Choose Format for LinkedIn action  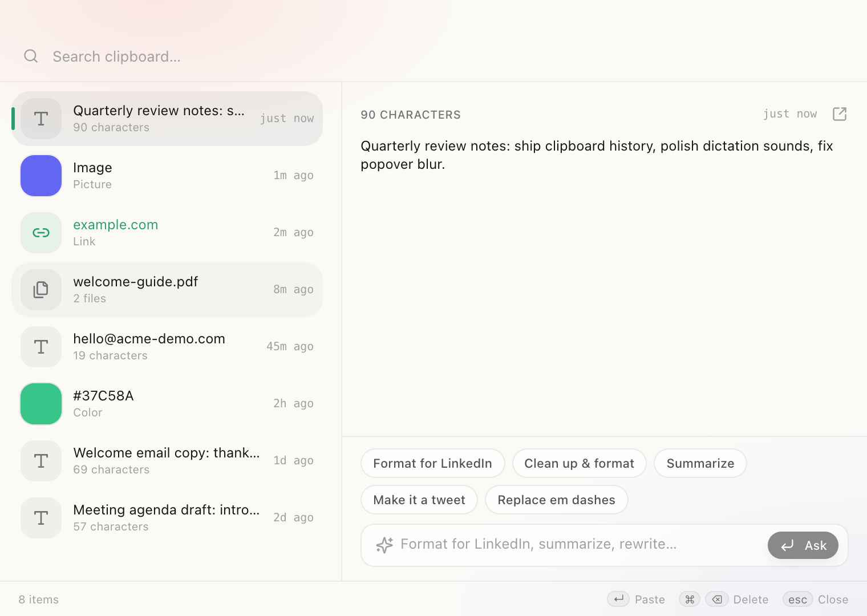[x=433, y=463]
